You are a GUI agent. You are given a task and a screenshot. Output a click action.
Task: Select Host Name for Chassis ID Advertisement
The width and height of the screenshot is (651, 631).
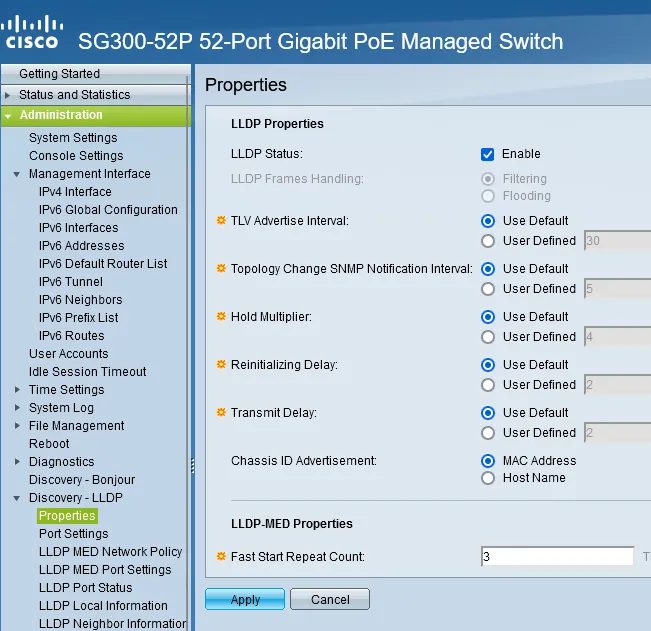488,478
